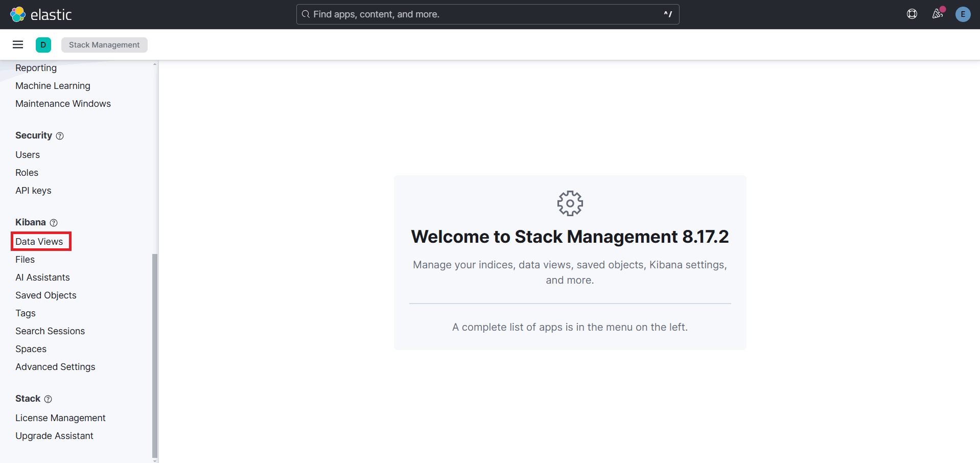Image resolution: width=980 pixels, height=463 pixels.
Task: Open the API keys page
Action: pos(33,191)
